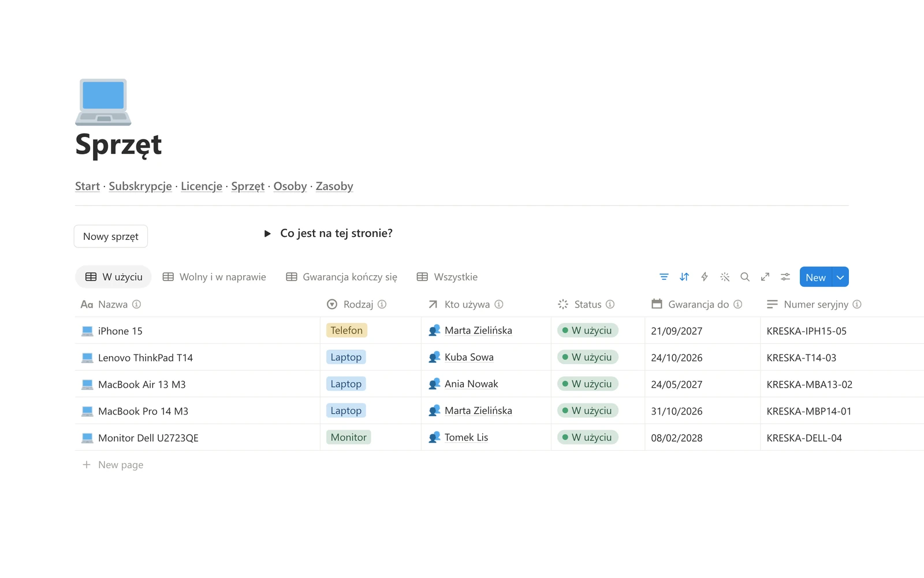
Task: Click the AI sparkle icon in toolbar
Action: [x=725, y=277]
